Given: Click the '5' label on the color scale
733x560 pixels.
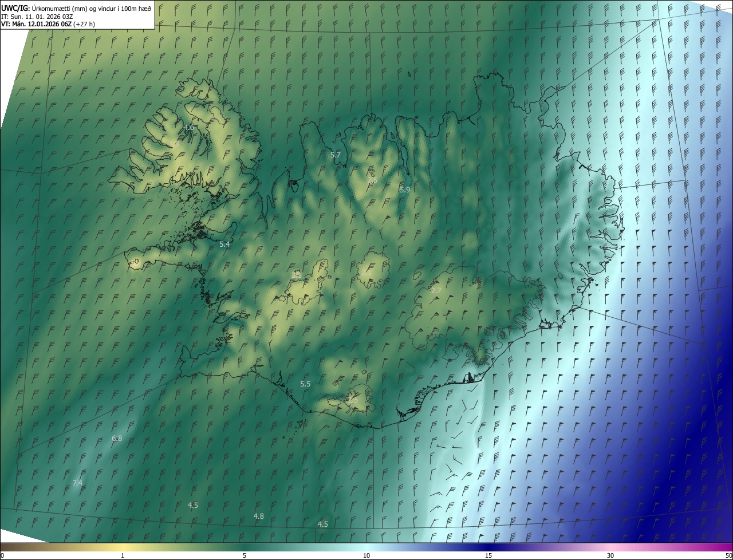Looking at the screenshot, I should coord(245,555).
